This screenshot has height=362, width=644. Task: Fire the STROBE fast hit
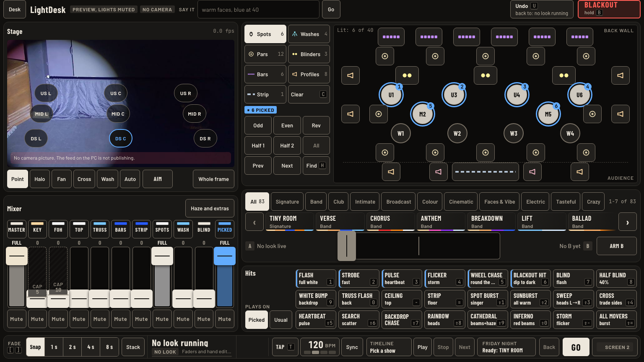click(x=359, y=278)
